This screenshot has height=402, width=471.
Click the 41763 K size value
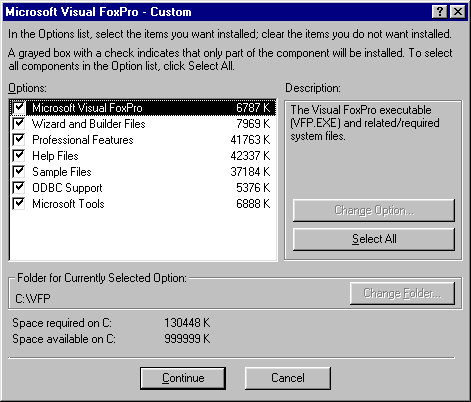point(250,140)
